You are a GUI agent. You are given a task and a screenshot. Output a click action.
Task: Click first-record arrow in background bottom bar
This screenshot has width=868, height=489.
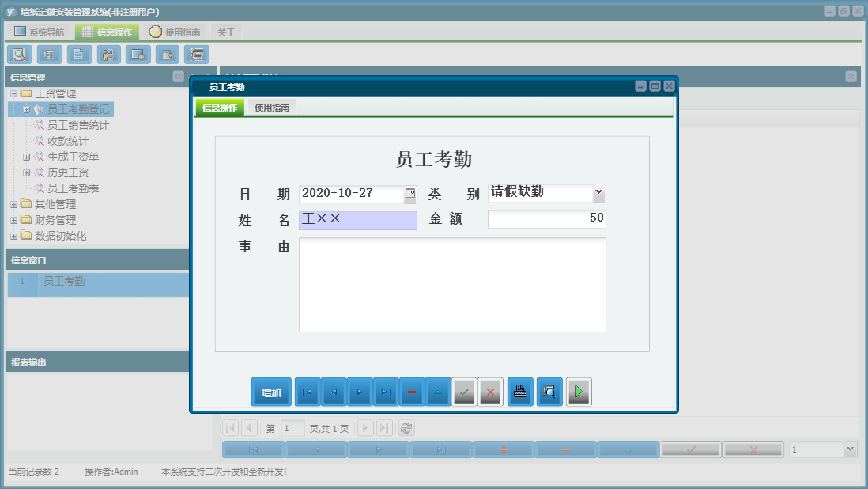point(254,449)
